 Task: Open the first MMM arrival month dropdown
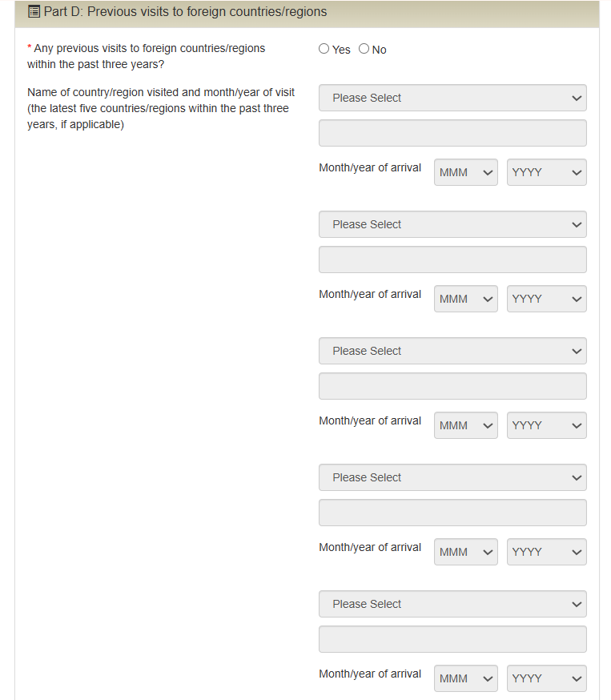click(466, 172)
